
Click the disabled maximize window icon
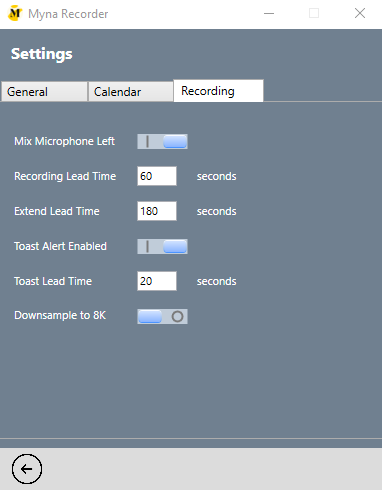pyautogui.click(x=314, y=13)
